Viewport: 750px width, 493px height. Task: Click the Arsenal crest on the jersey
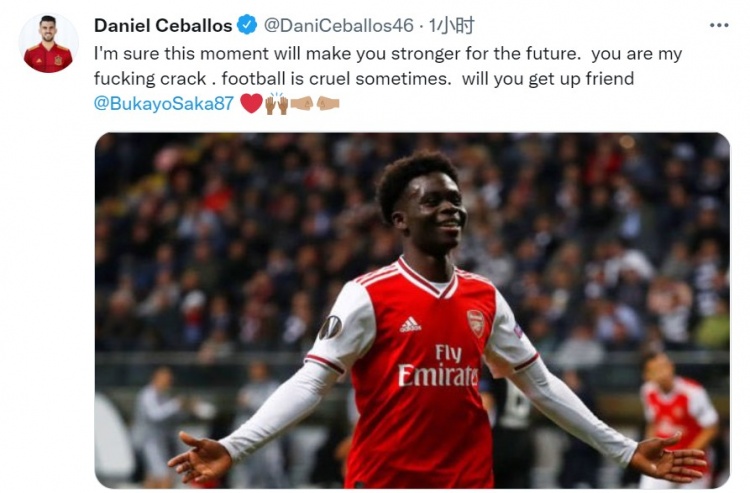coord(475,323)
